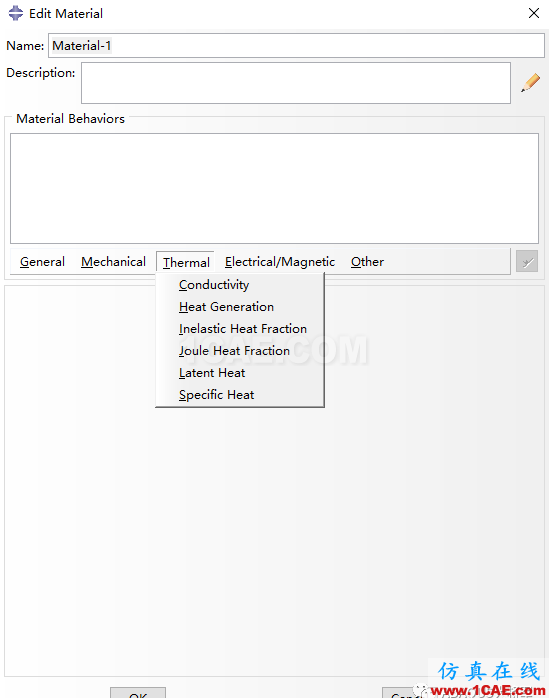Viewport: 550px width, 698px height.
Task: Open the Mechanical menu
Action: click(113, 262)
